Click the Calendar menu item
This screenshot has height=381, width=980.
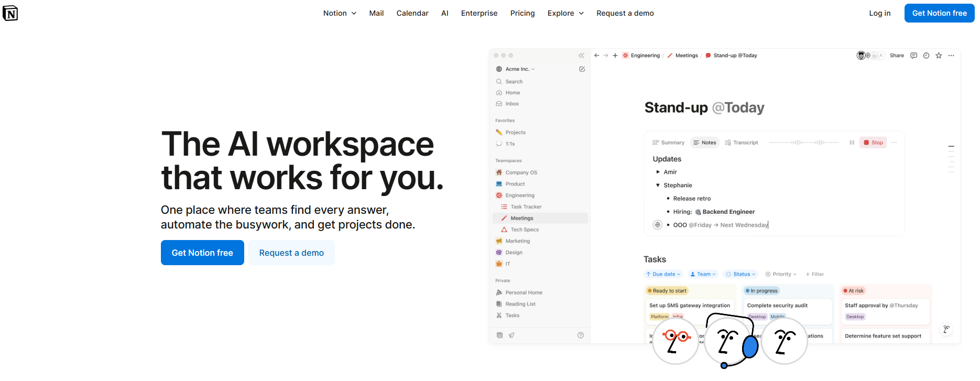[412, 13]
